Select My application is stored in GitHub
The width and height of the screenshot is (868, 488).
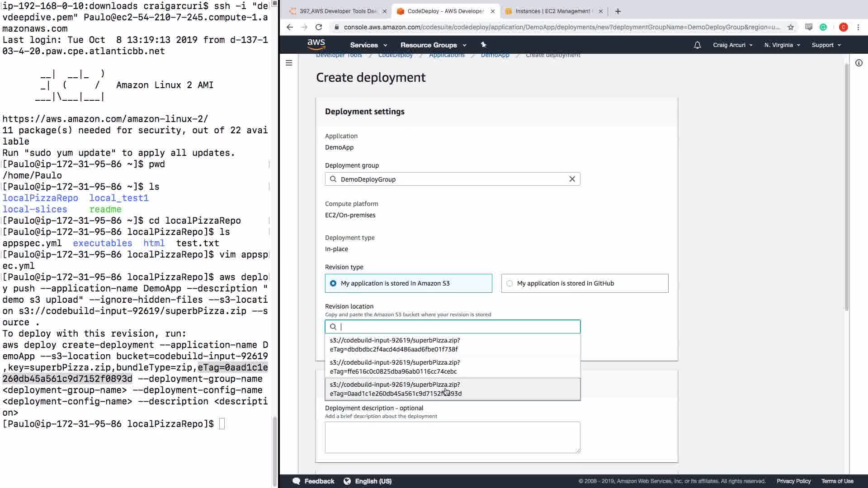pyautogui.click(x=509, y=283)
